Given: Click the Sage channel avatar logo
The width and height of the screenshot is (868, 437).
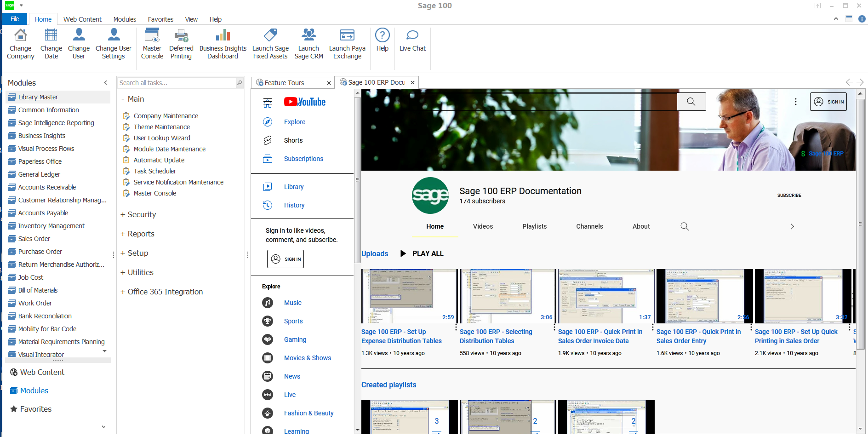Looking at the screenshot, I should tap(430, 195).
